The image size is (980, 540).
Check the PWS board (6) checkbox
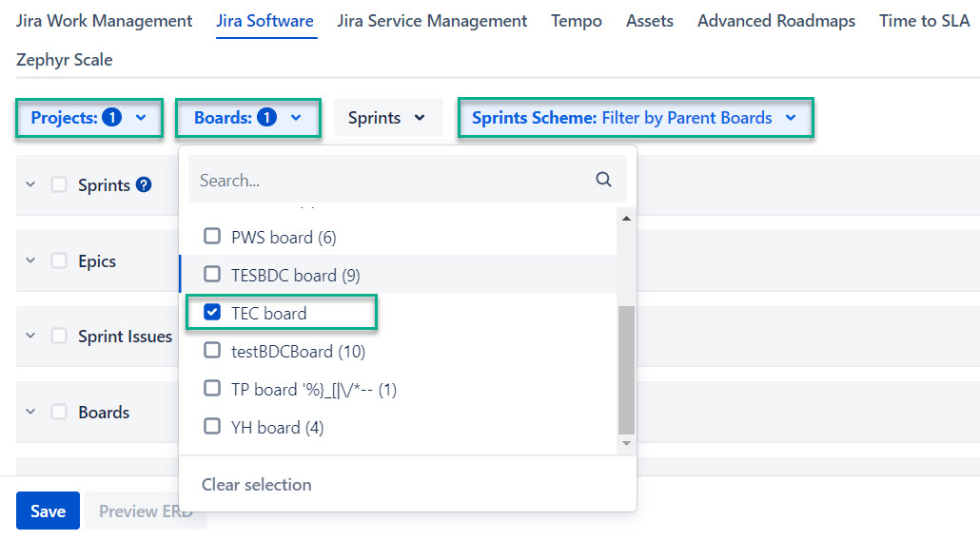pyautogui.click(x=212, y=237)
